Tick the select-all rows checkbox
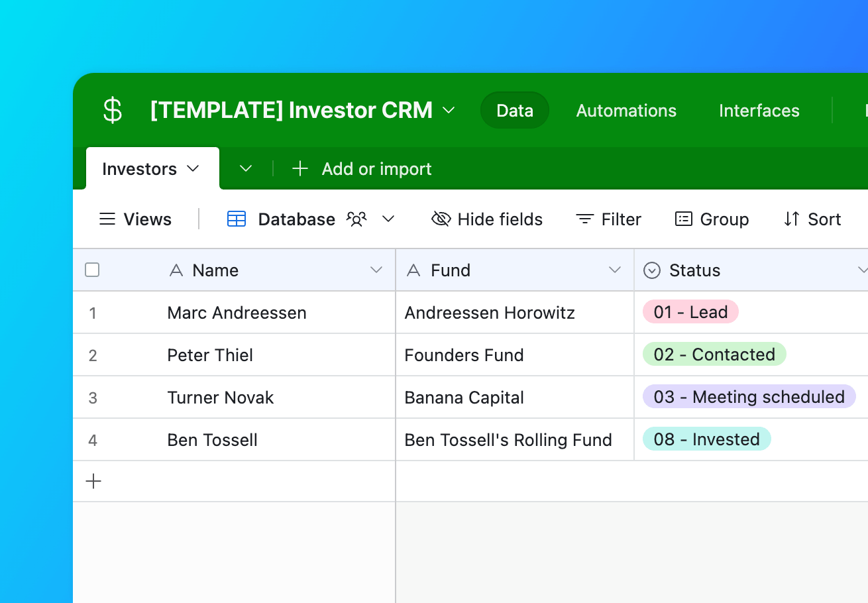The height and width of the screenshot is (603, 868). 93,270
